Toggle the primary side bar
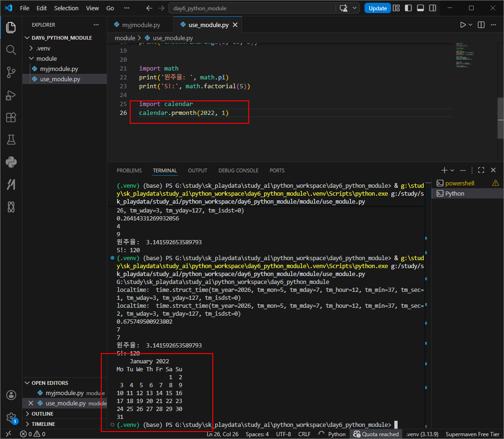The height and width of the screenshot is (439, 504). click(408, 8)
